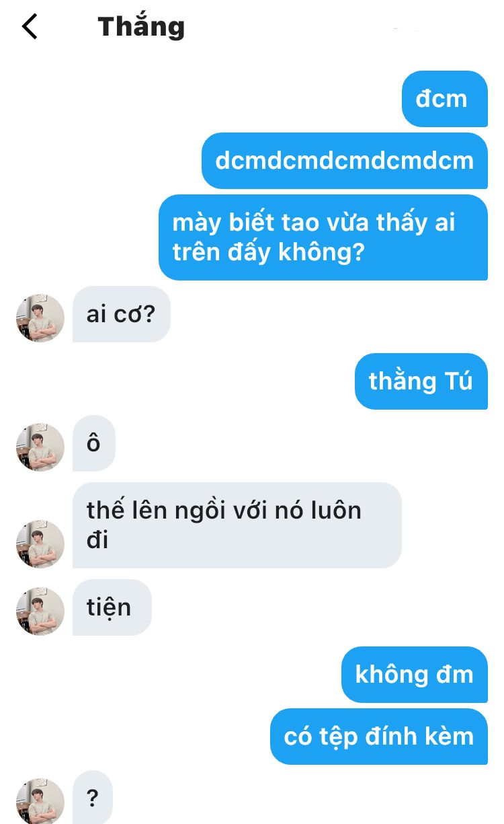Image resolution: width=504 pixels, height=824 pixels.
Task: Select the 'đcm' sent message bubble
Action: (445, 99)
